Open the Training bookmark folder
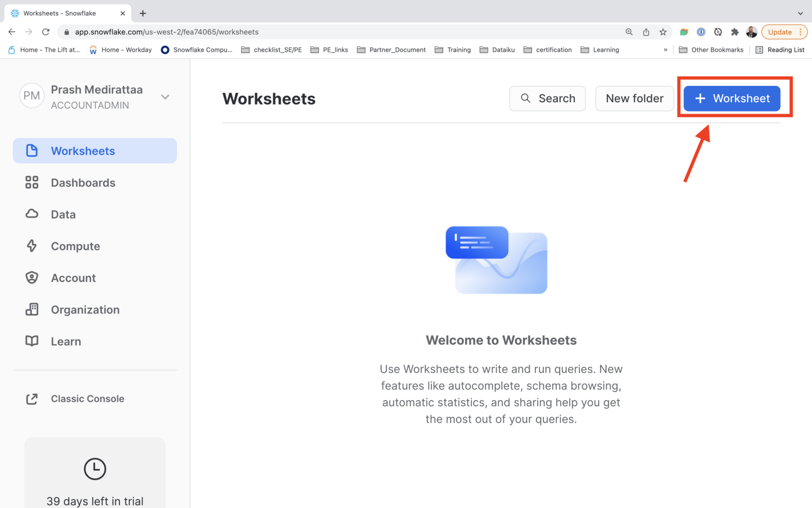 tap(453, 50)
